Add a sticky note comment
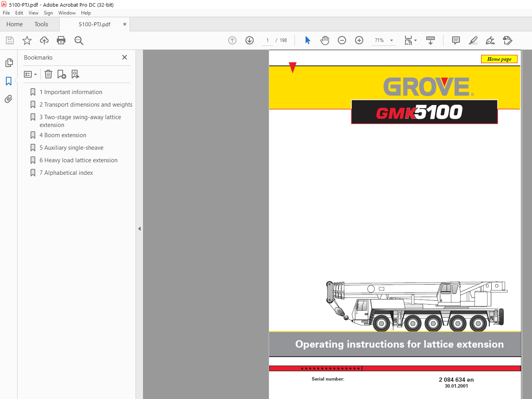This screenshot has height=399, width=532. [456, 40]
